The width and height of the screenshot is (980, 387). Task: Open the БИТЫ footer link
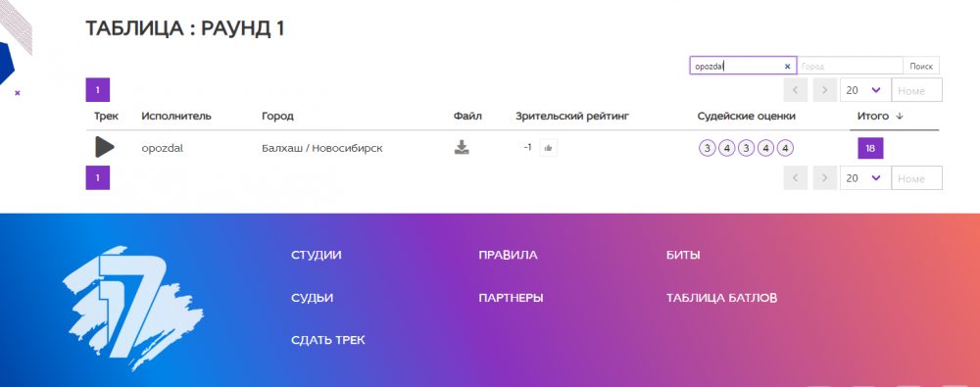point(683,255)
